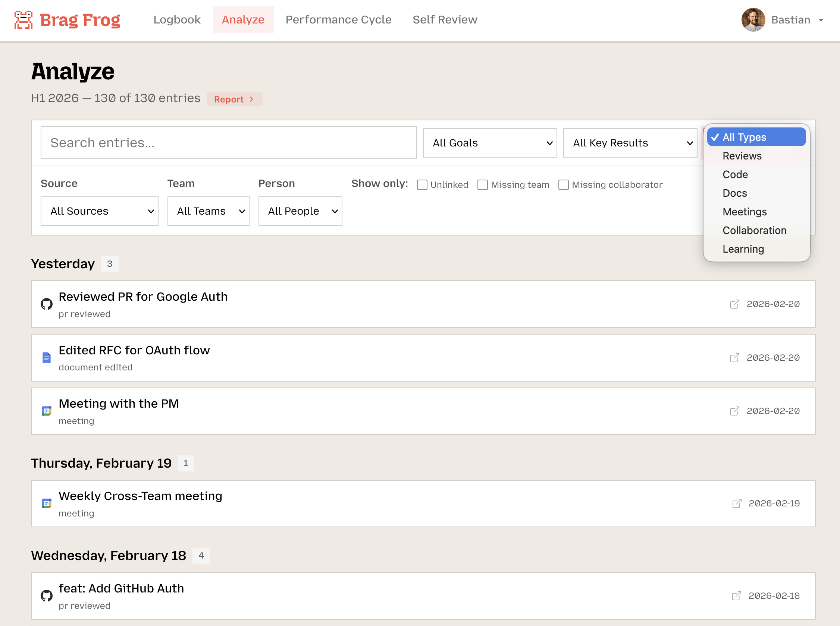Open the All Sources dropdown

[99, 211]
